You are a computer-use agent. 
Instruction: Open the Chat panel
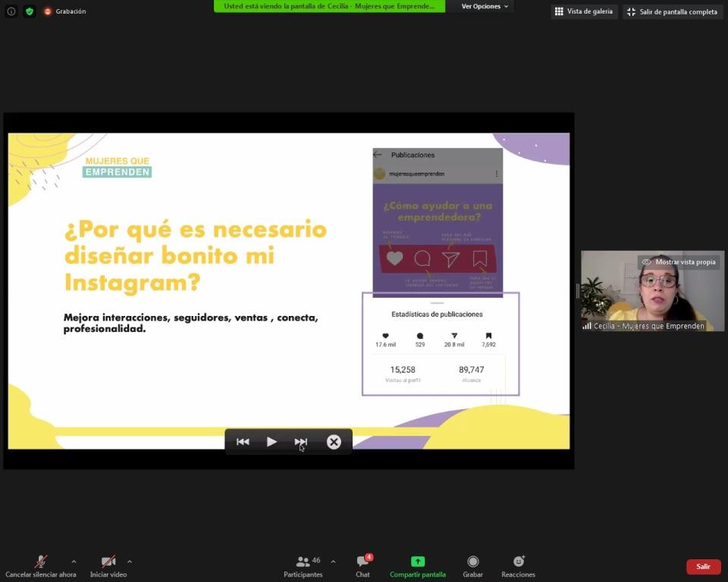[x=362, y=566]
